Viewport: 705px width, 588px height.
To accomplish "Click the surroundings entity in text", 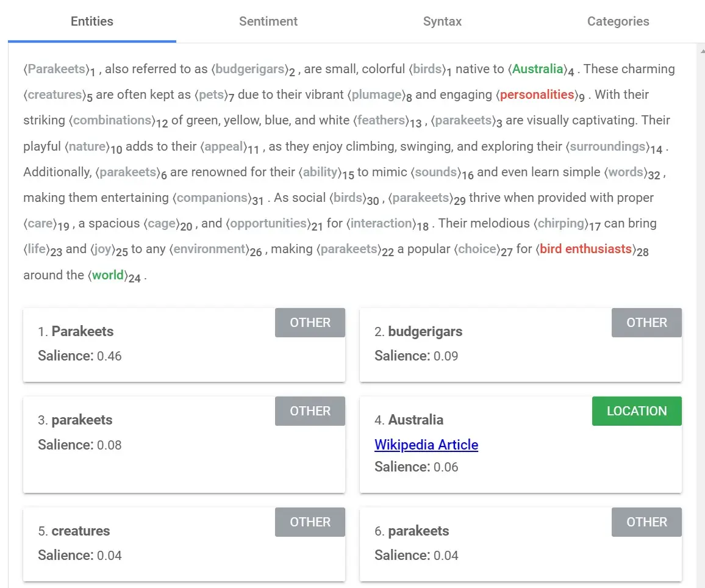I will [x=607, y=146].
